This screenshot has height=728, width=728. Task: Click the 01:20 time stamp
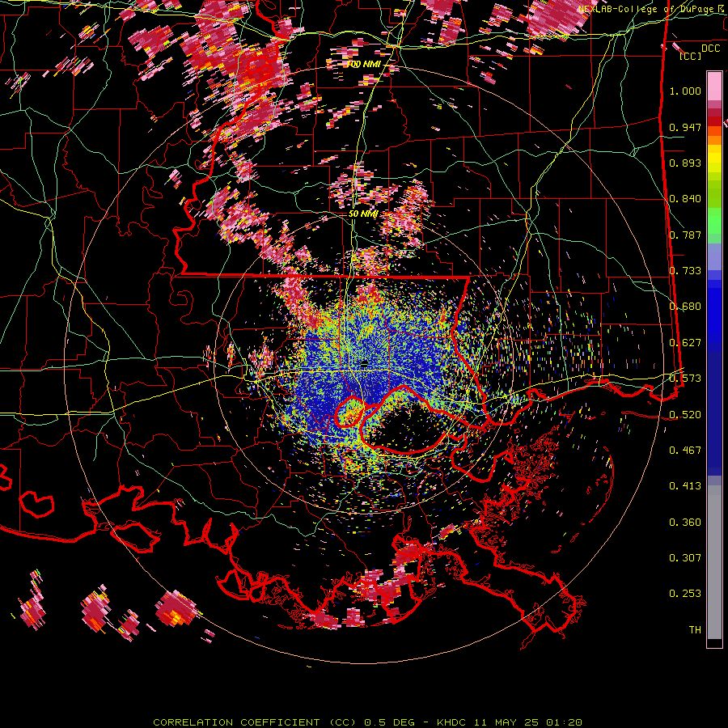(564, 722)
